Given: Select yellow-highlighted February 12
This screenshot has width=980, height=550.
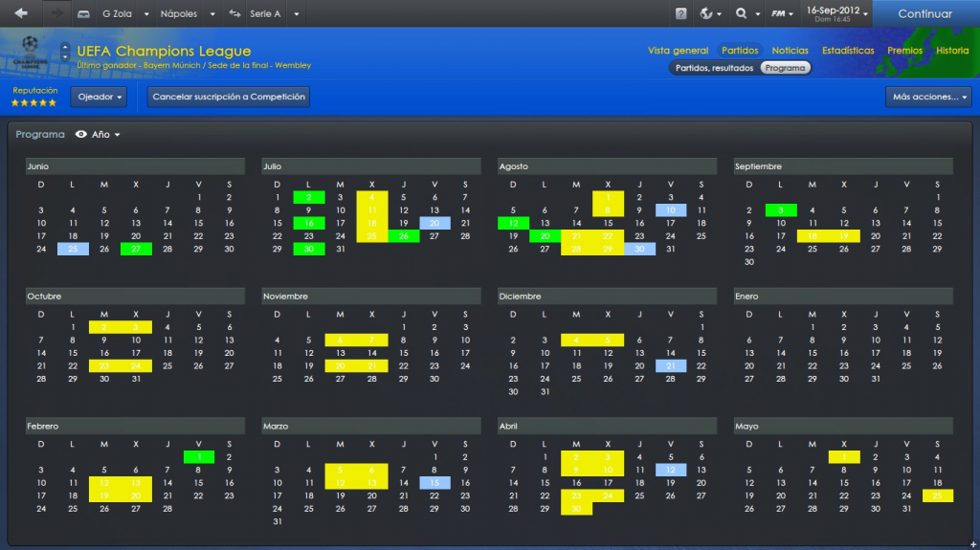Looking at the screenshot, I should click(104, 483).
